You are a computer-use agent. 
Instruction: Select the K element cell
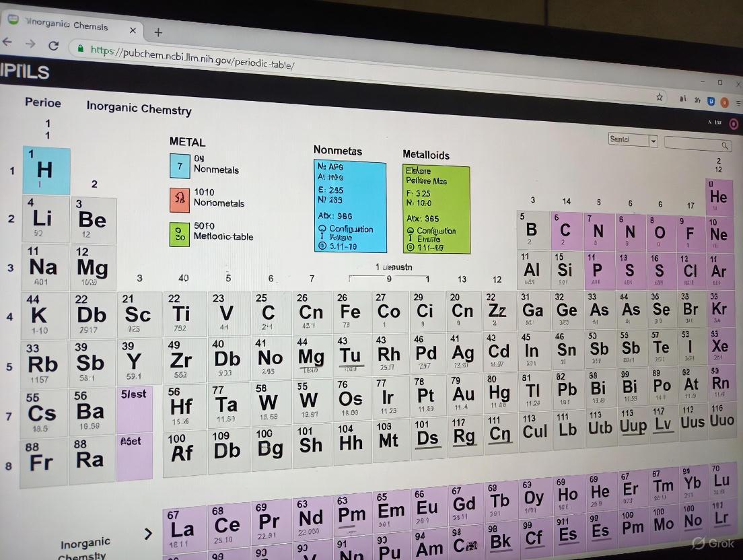coord(44,316)
